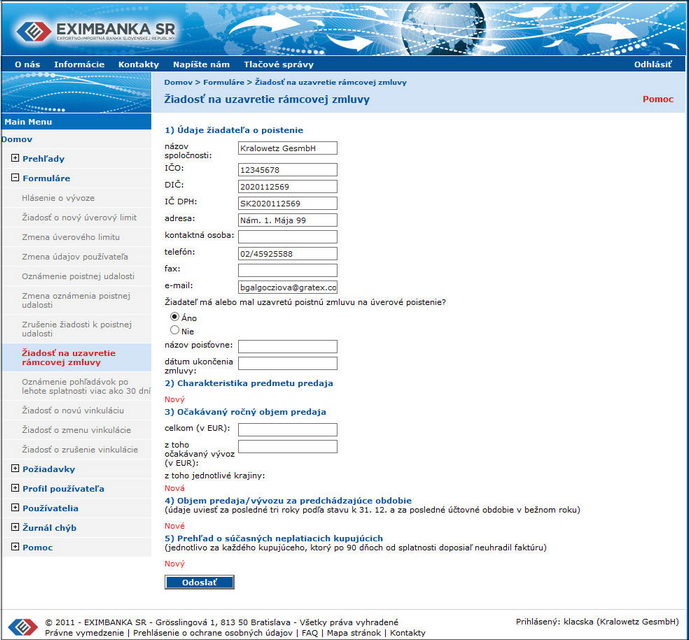
Task: Open Napíšte nám in top menu
Action: coord(201,65)
